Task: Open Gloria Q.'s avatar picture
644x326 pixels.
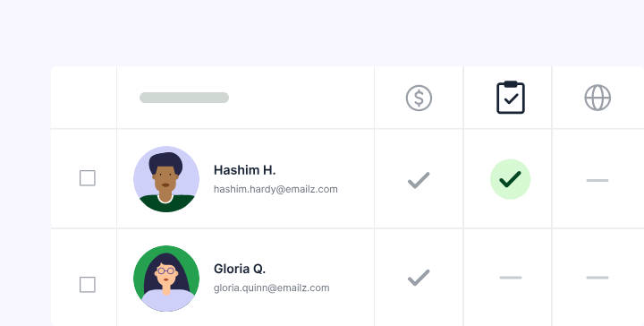Action: [166, 279]
